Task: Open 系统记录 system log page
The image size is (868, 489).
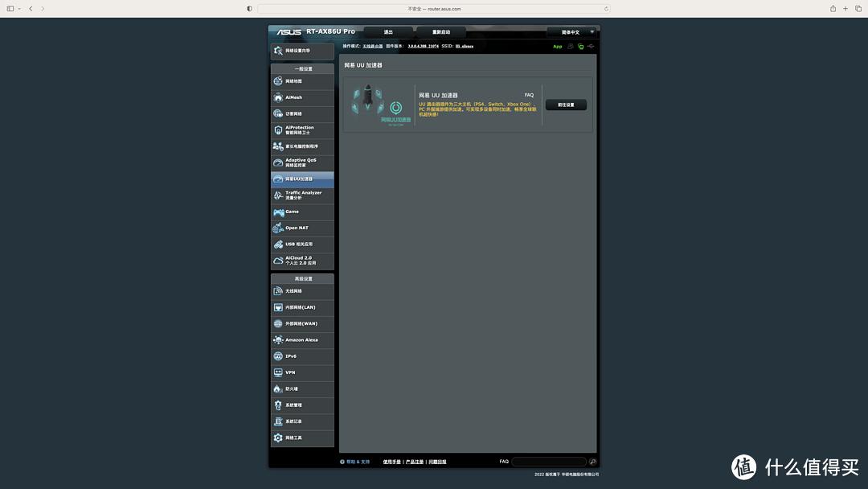Action: pos(302,422)
